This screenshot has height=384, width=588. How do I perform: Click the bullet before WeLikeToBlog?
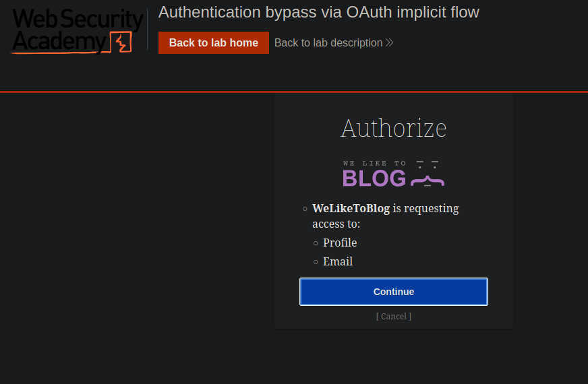coord(305,209)
